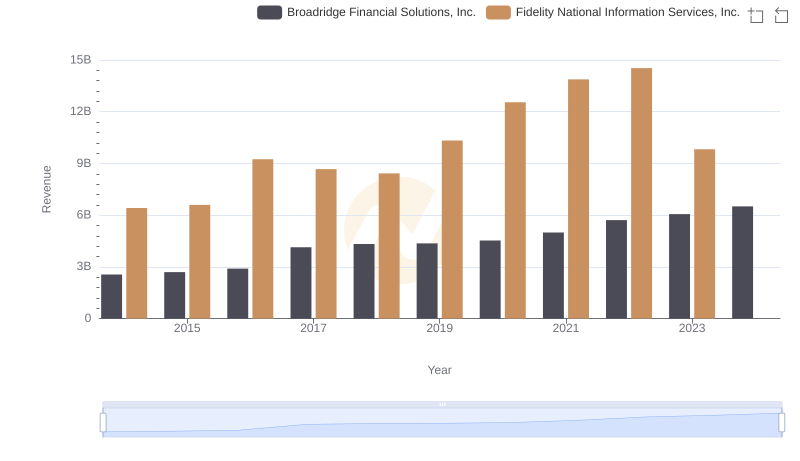Click the 0 y-axis label
The image size is (800, 461).
pyautogui.click(x=88, y=318)
